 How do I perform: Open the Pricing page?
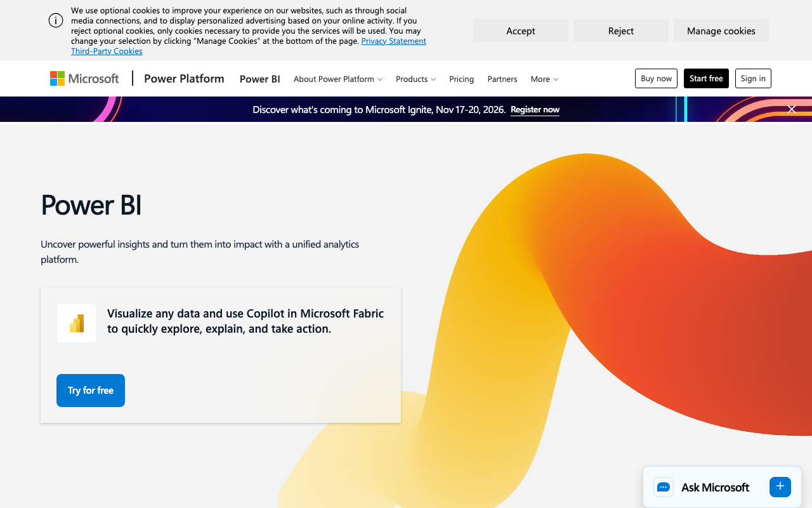click(x=462, y=79)
